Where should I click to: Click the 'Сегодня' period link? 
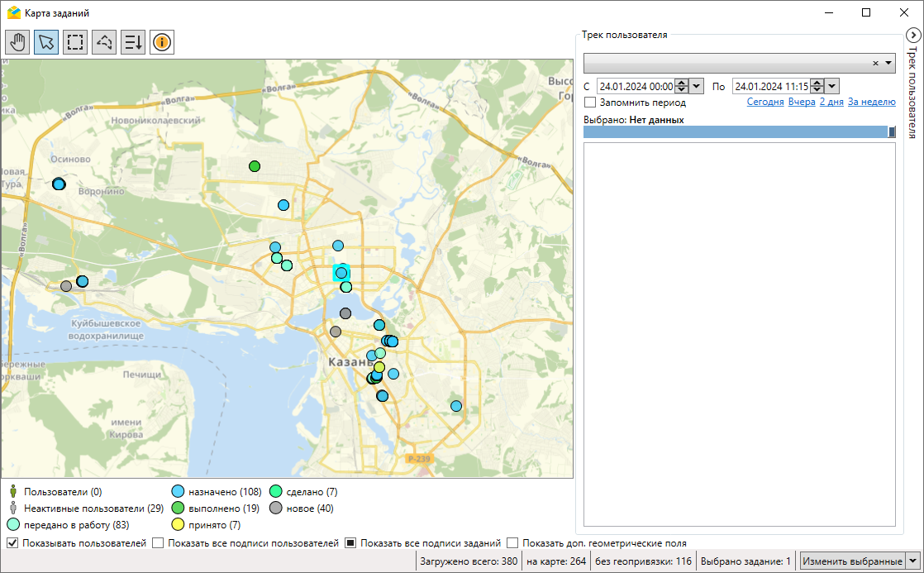[x=765, y=103]
